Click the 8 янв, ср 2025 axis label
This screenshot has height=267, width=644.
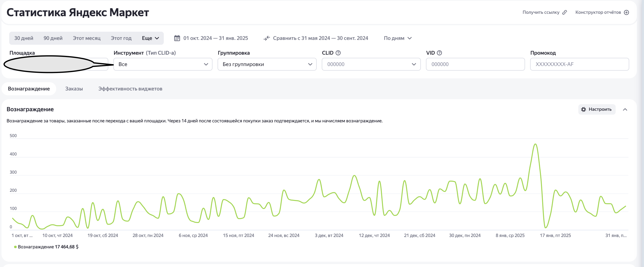(x=510, y=235)
